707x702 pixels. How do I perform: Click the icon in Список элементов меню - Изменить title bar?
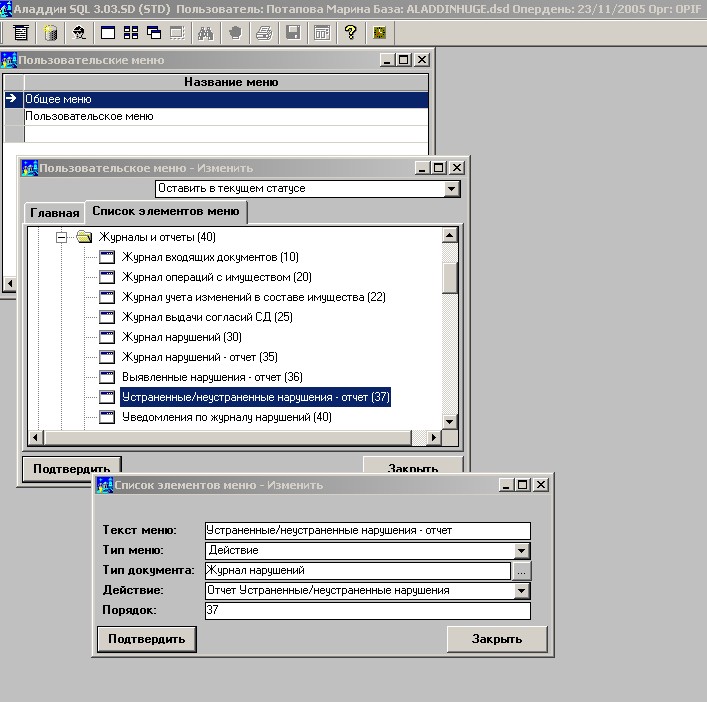[x=105, y=485]
